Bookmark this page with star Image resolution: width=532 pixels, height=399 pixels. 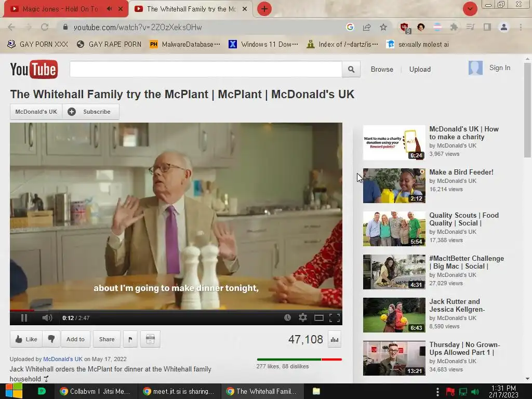[x=383, y=27]
